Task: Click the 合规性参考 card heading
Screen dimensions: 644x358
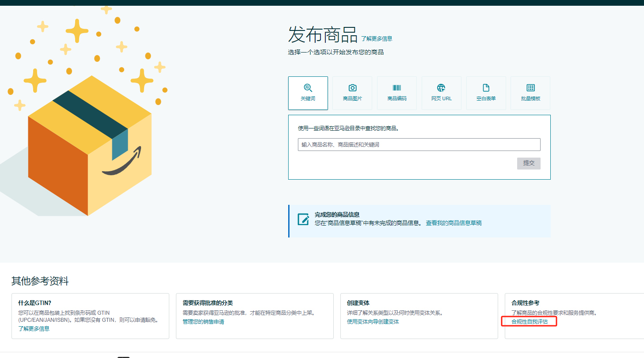Action: click(525, 303)
